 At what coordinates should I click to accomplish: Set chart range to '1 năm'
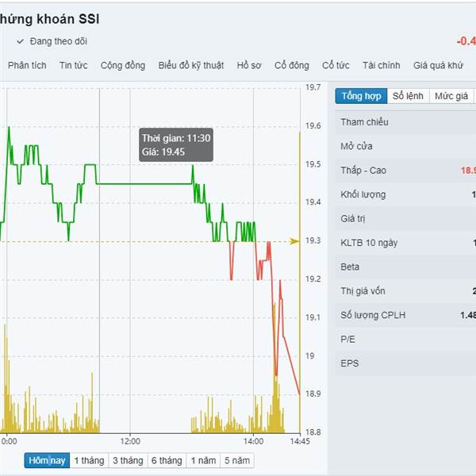(203, 460)
